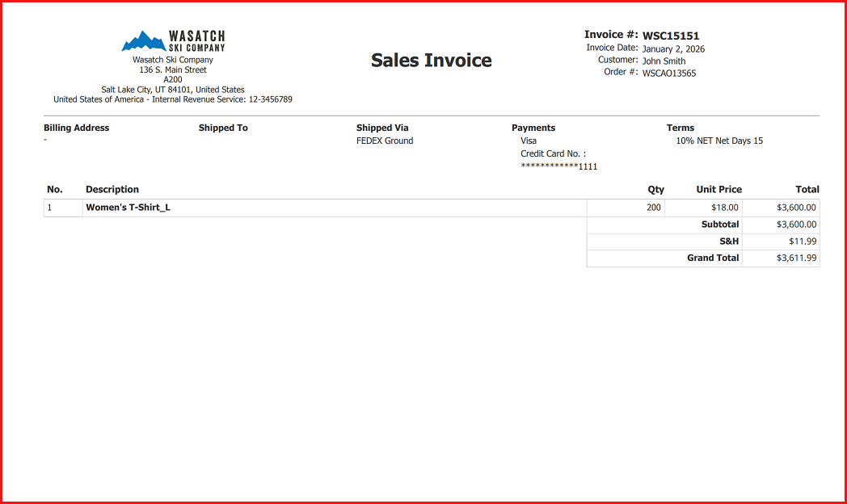
Task: Click the Shipped To heading
Action: tap(223, 128)
